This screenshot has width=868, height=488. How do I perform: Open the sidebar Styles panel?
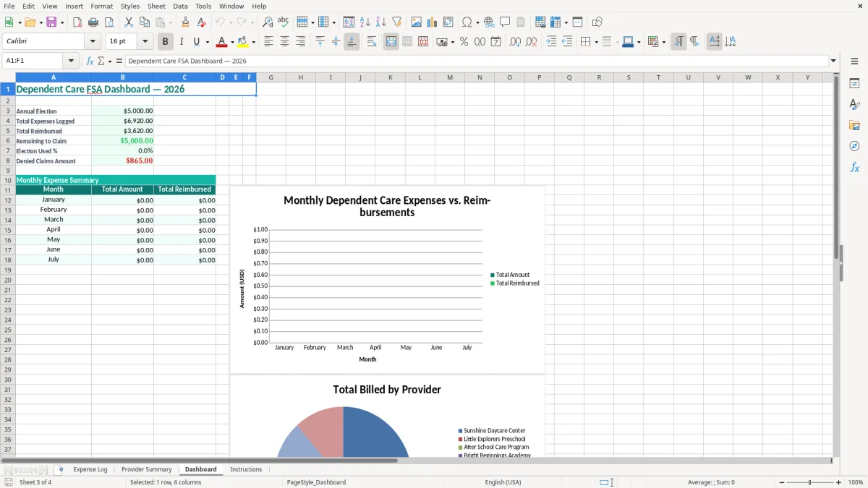pos(854,104)
